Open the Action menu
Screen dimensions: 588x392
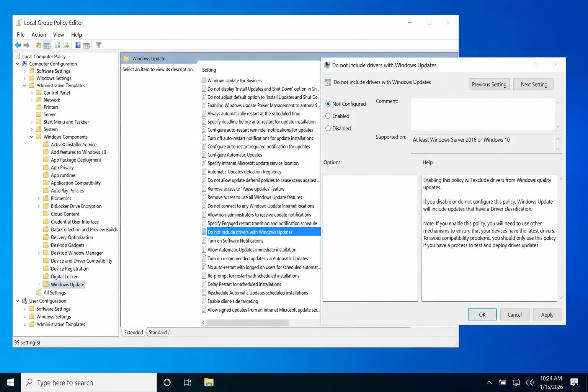[39, 34]
